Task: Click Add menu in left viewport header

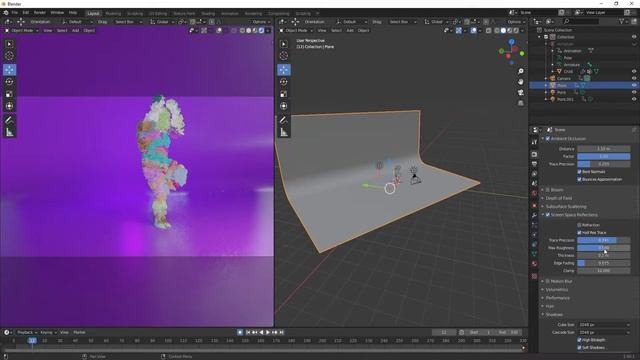Action: click(76, 31)
